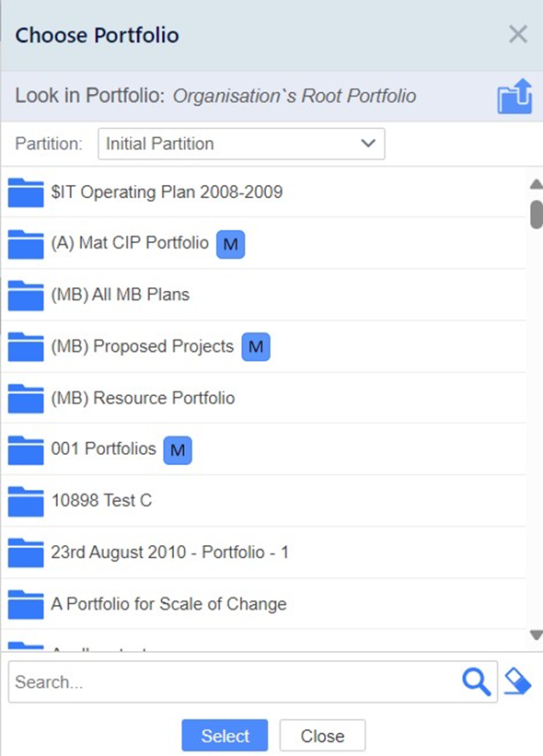Open the Initial Partition dropdown
This screenshot has width=543, height=756.
pos(241,144)
